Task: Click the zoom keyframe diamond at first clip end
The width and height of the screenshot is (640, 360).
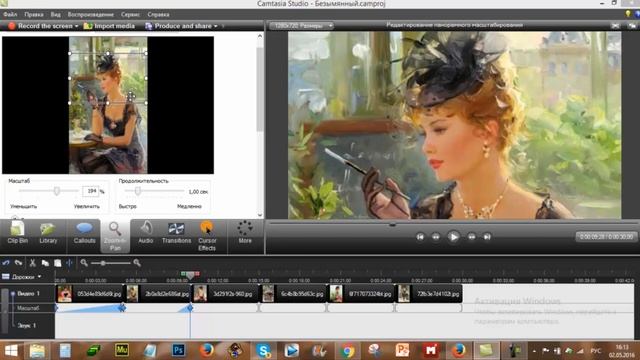Action: (122, 308)
